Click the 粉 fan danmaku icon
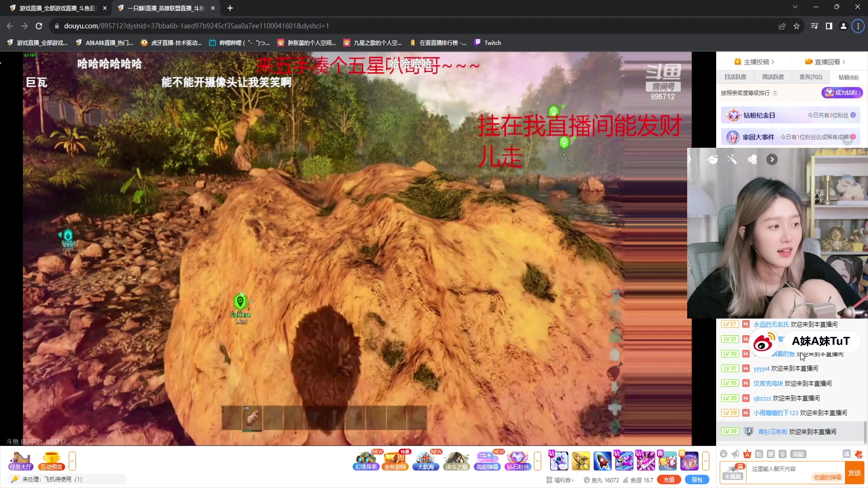The height and width of the screenshot is (488, 868). pyautogui.click(x=759, y=454)
